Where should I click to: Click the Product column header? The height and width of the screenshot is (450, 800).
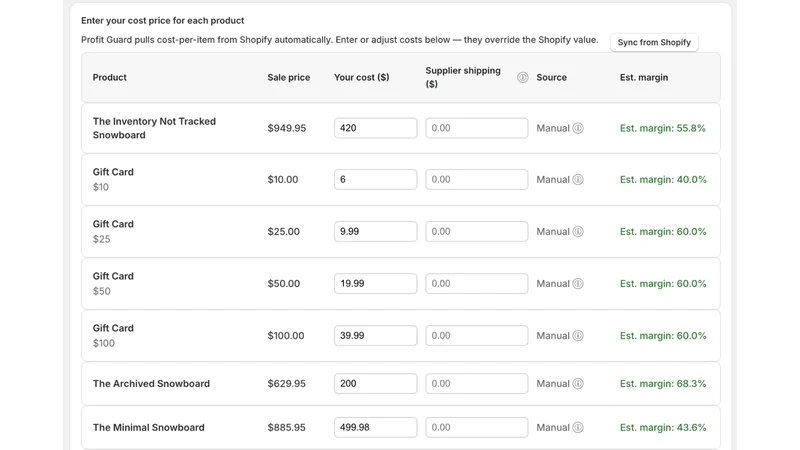(x=110, y=78)
